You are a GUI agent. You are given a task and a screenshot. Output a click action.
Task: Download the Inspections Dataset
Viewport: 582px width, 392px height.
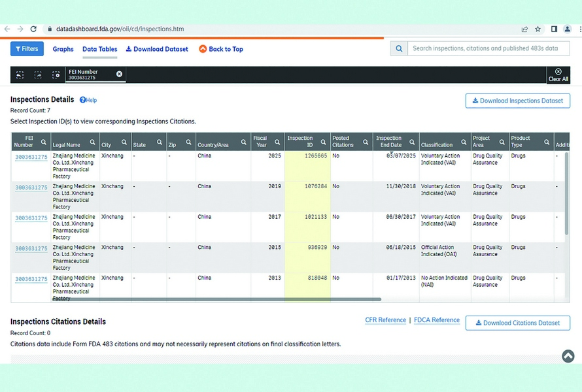pyautogui.click(x=517, y=101)
